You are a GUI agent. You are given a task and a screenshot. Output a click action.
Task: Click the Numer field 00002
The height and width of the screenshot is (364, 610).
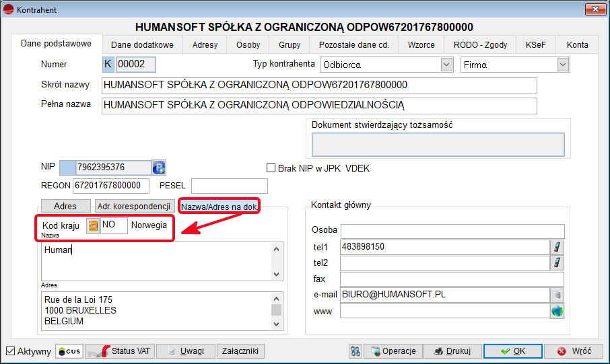click(x=136, y=65)
